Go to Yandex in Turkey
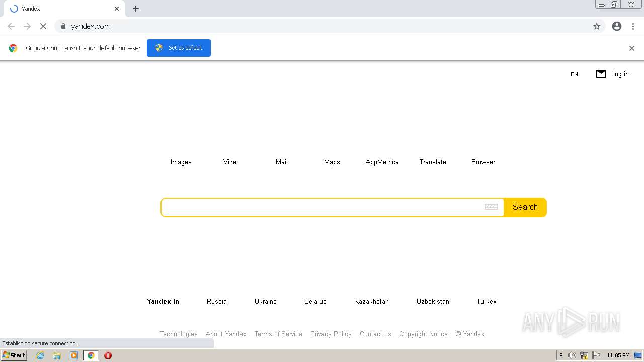Screen dimensions: 644x362 coord(487,301)
